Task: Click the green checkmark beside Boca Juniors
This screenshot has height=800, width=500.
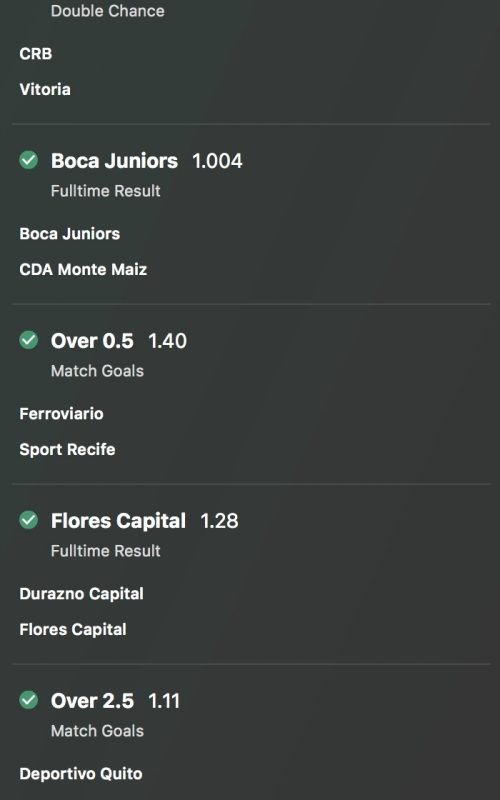Action: pos(29,160)
